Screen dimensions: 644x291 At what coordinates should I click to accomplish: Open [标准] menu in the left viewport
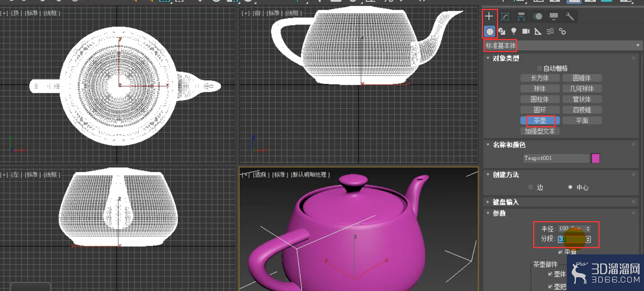coord(33,175)
